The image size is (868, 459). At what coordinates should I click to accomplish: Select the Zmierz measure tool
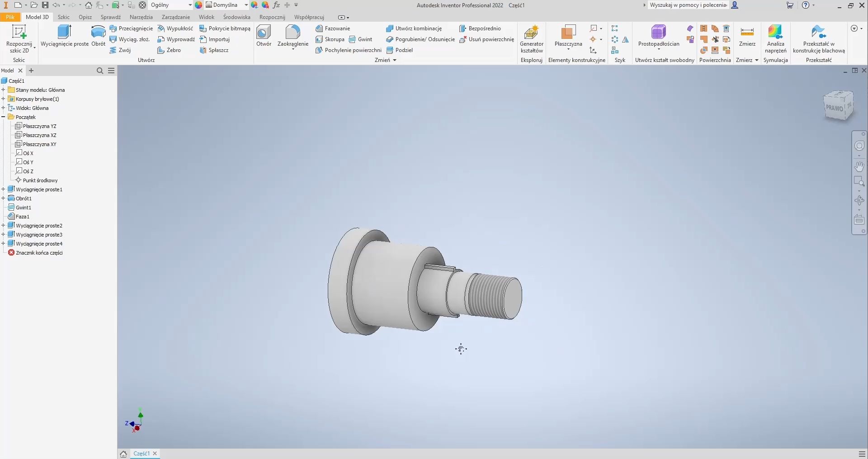747,36
